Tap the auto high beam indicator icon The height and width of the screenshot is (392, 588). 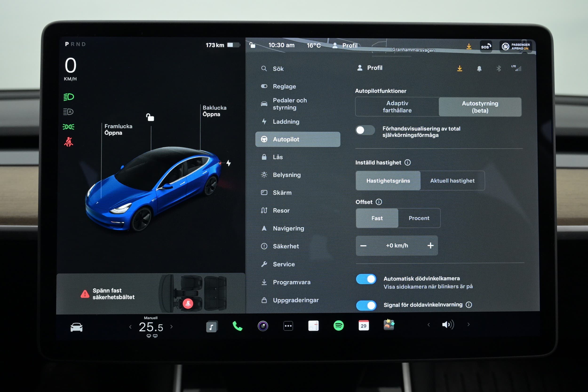point(68,112)
